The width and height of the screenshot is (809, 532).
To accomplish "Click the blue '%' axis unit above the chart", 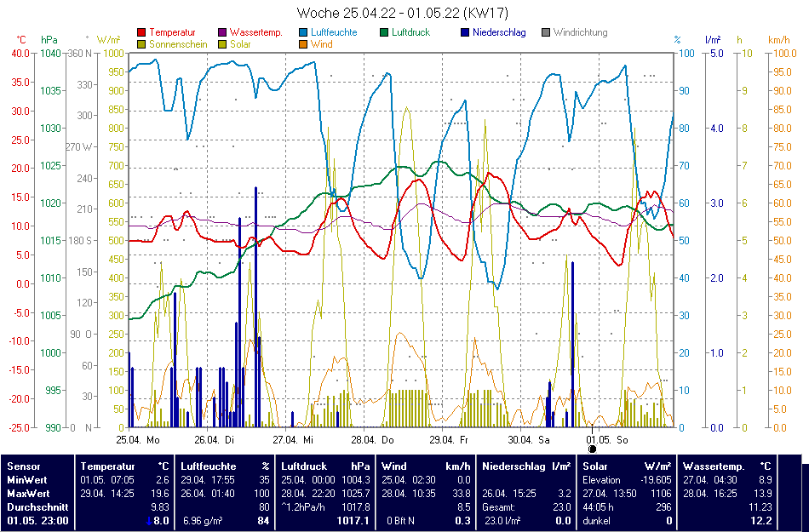I will pos(678,40).
